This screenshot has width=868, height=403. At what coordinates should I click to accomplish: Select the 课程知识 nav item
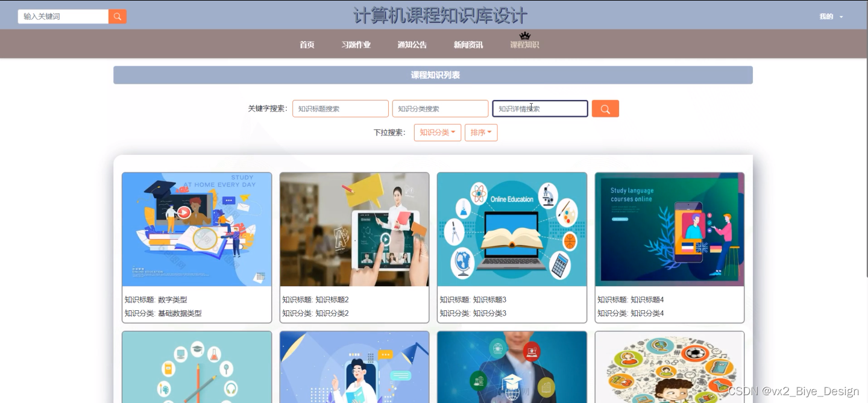tap(524, 45)
